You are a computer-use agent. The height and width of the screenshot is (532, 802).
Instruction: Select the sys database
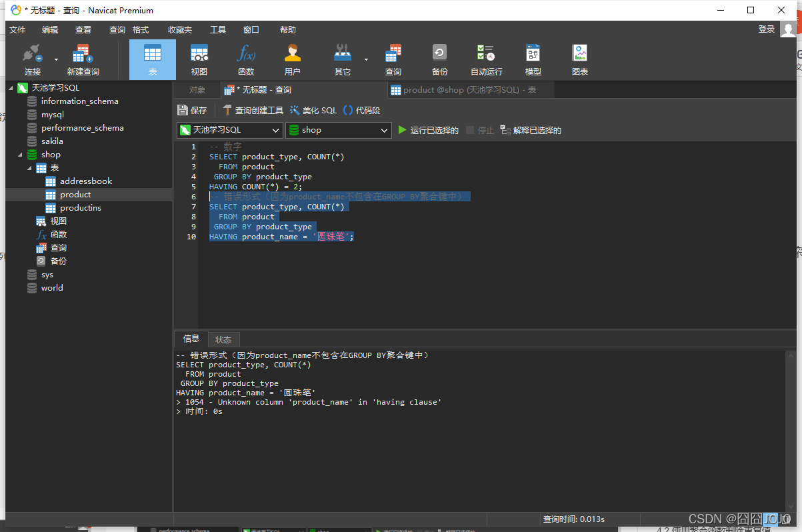(47, 275)
